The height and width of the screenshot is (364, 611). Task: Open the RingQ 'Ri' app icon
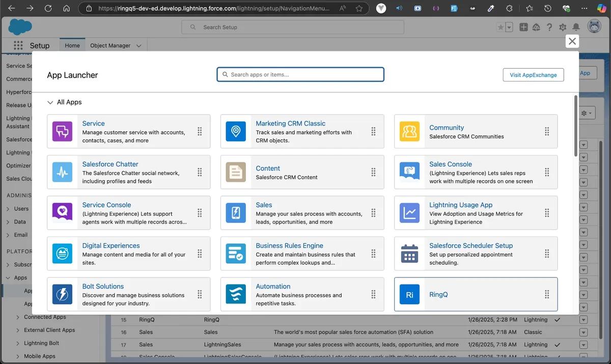click(x=409, y=294)
